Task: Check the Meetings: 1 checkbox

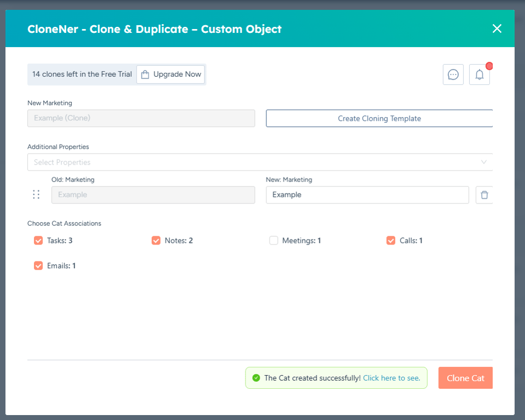Action: [x=273, y=241]
